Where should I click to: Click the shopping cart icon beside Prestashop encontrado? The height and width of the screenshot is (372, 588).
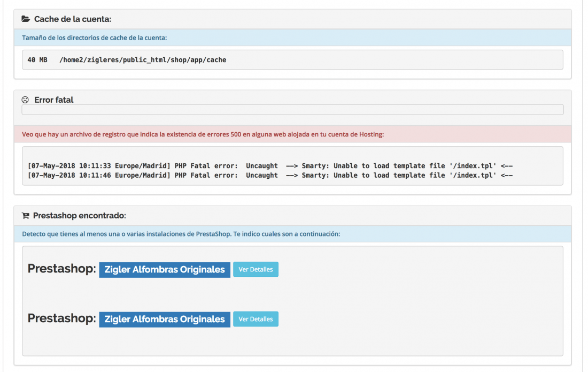pyautogui.click(x=26, y=216)
